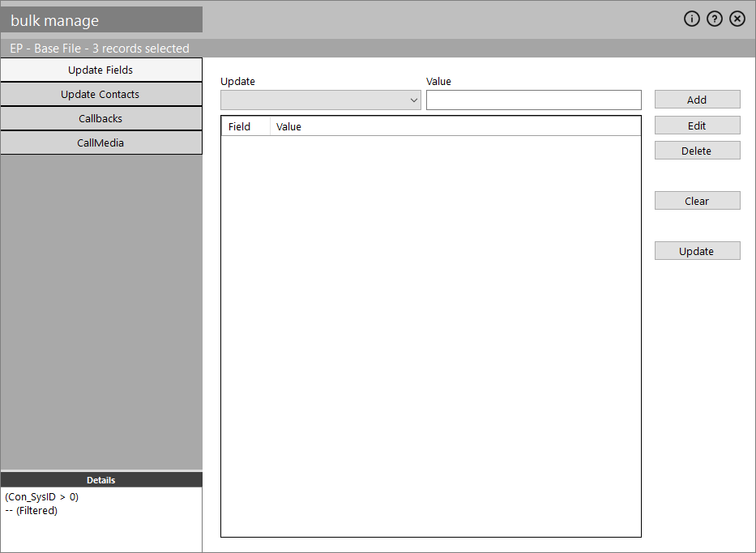Open the Callbacks tab
The image size is (756, 553).
pyautogui.click(x=100, y=118)
